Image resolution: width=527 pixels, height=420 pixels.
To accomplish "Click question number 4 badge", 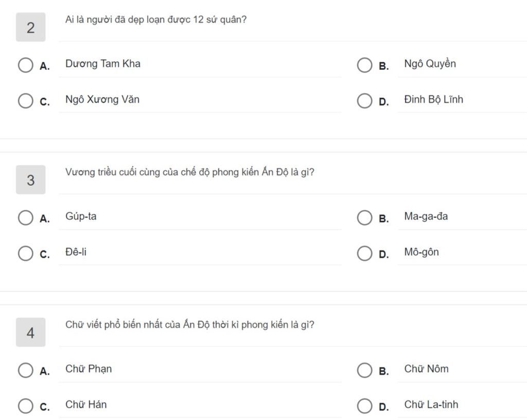I will click(30, 333).
